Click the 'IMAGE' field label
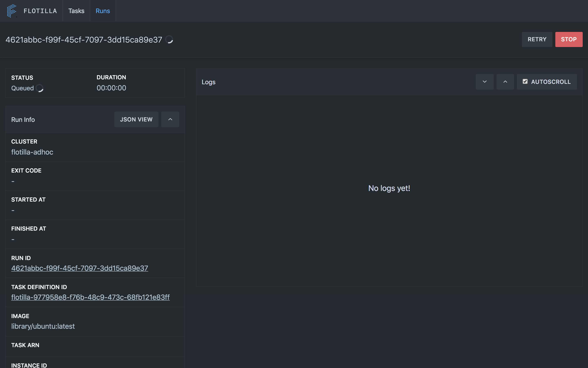The height and width of the screenshot is (368, 588). pos(20,316)
